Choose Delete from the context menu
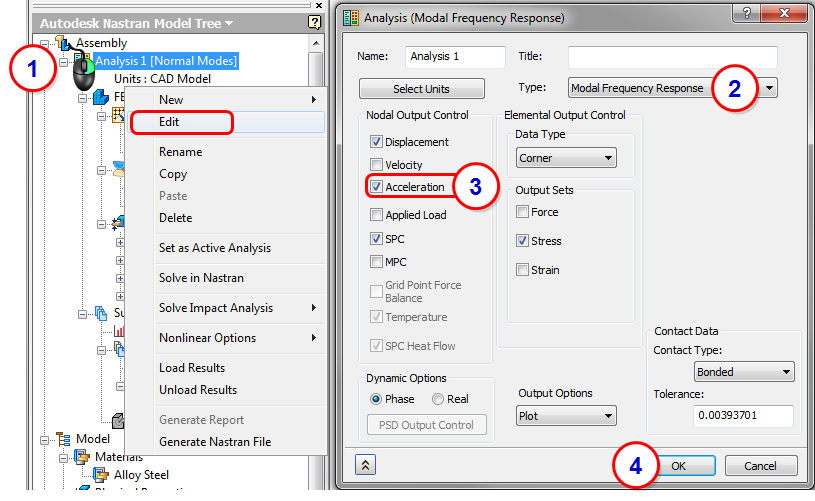Screen dimensions: 815x501 pyautogui.click(x=226, y=218)
